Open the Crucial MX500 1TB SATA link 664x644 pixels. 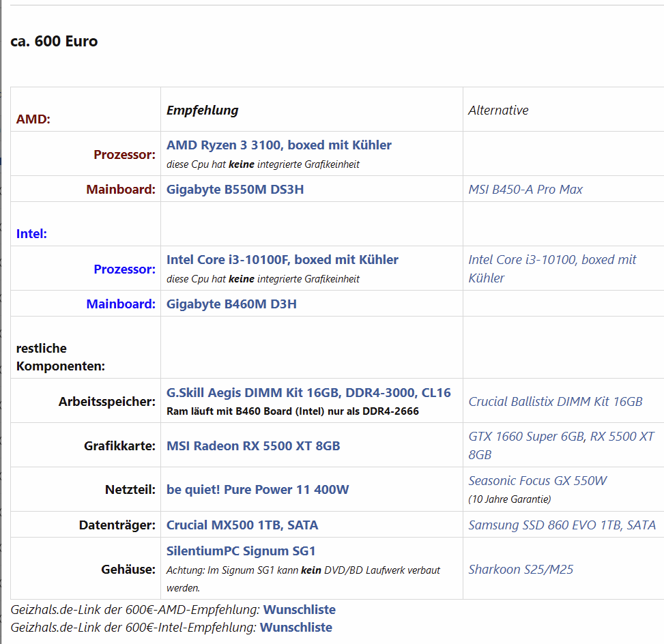(242, 525)
